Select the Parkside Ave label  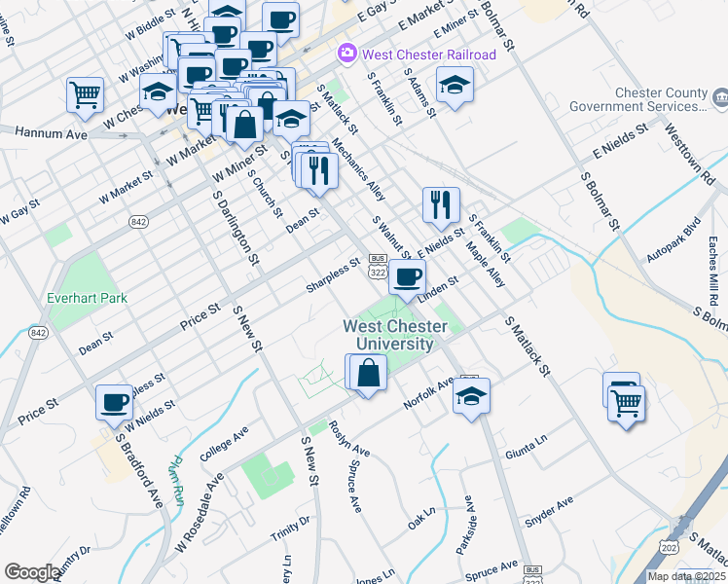click(465, 525)
